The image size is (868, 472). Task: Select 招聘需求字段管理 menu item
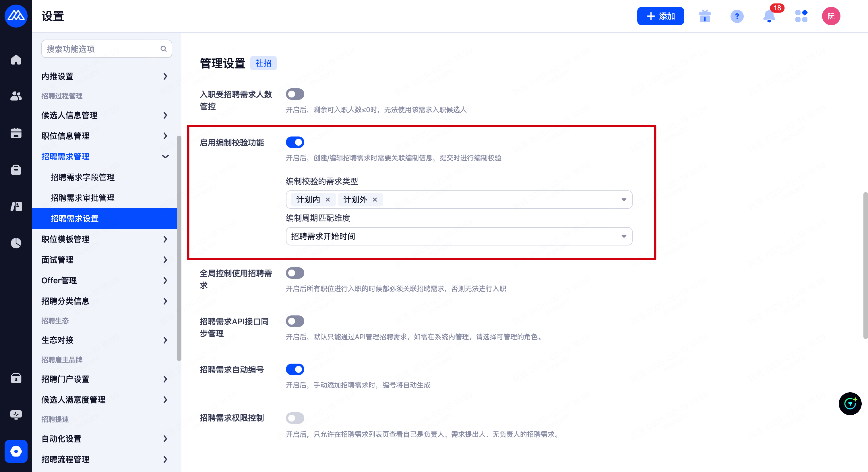[83, 177]
